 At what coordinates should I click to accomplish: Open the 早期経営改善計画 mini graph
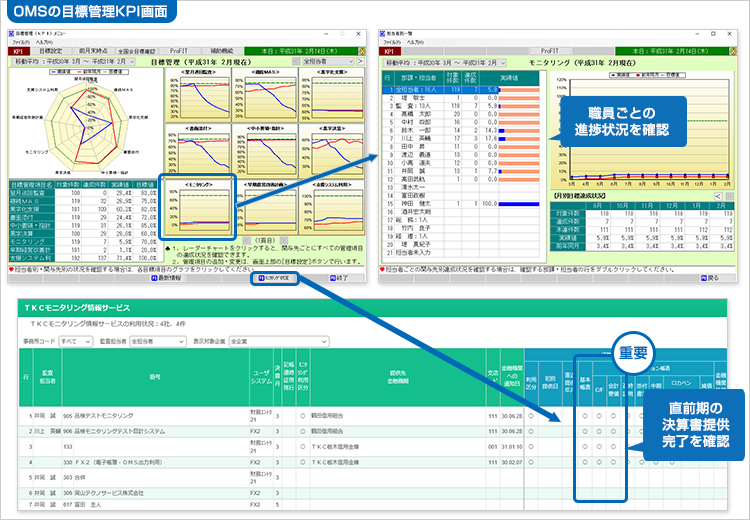(265, 207)
